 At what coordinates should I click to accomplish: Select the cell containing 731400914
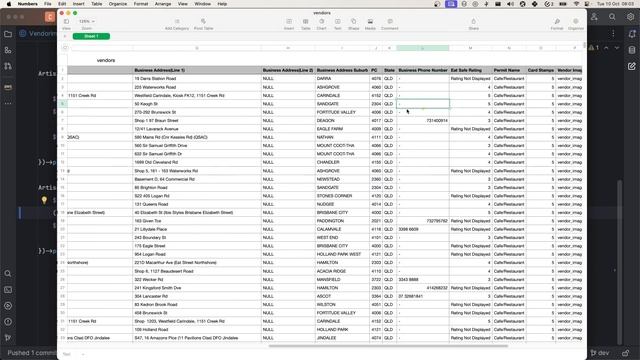tap(423, 120)
